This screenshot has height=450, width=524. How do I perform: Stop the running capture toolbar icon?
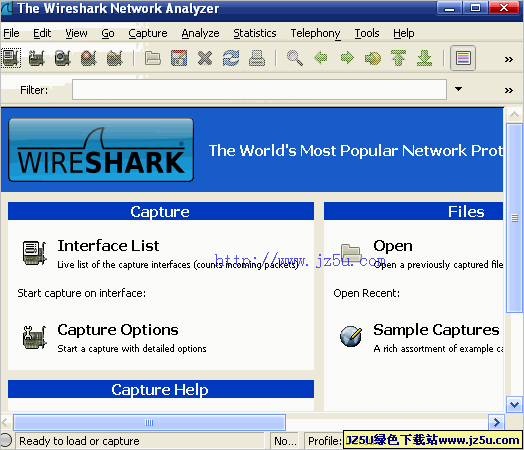[x=89, y=58]
